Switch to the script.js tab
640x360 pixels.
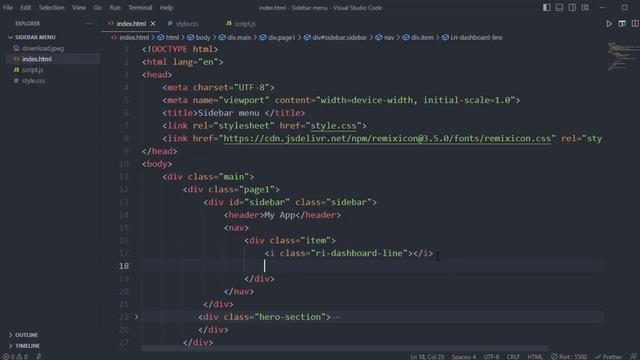241,24
